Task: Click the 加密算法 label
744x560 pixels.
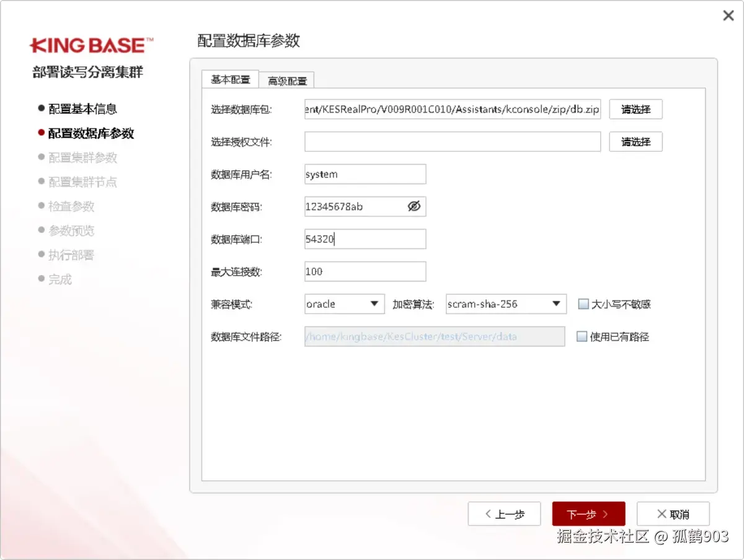Action: click(x=414, y=304)
